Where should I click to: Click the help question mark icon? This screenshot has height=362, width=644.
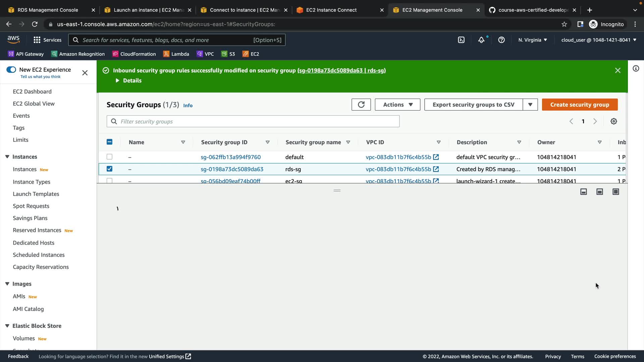[x=501, y=40]
